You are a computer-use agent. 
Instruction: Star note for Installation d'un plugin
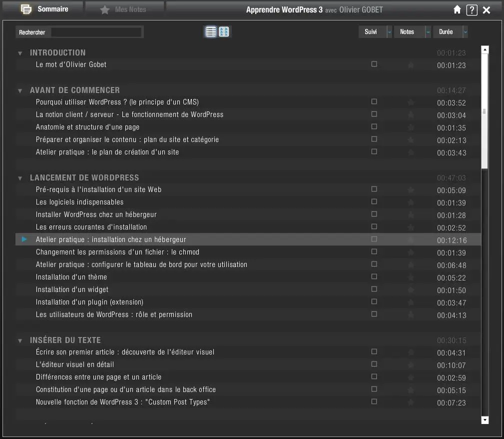pos(411,303)
